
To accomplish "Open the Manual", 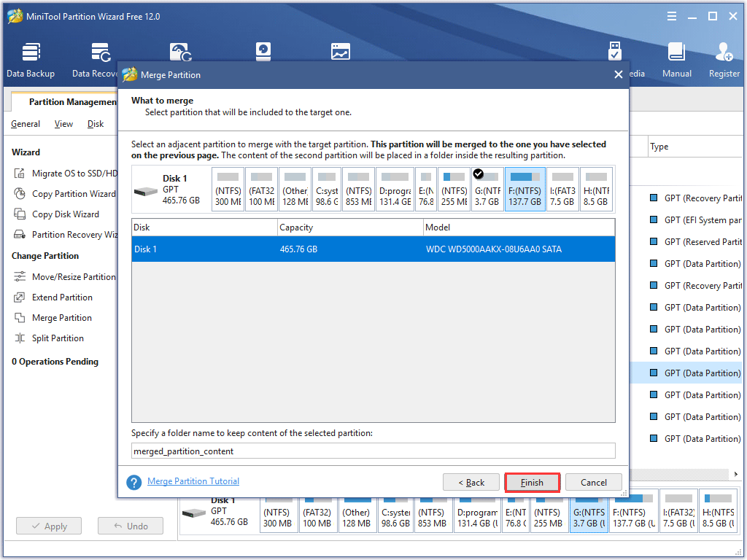I will tap(676, 60).
